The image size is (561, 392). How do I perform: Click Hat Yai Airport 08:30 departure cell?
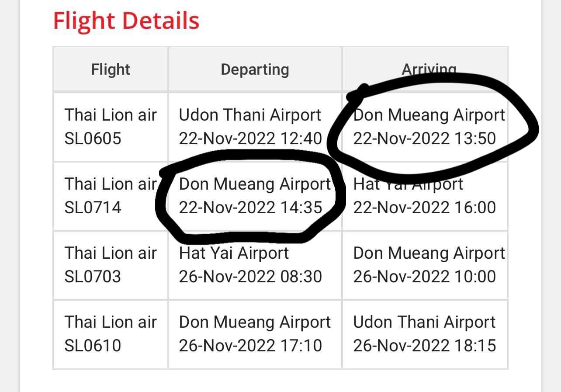(255, 265)
